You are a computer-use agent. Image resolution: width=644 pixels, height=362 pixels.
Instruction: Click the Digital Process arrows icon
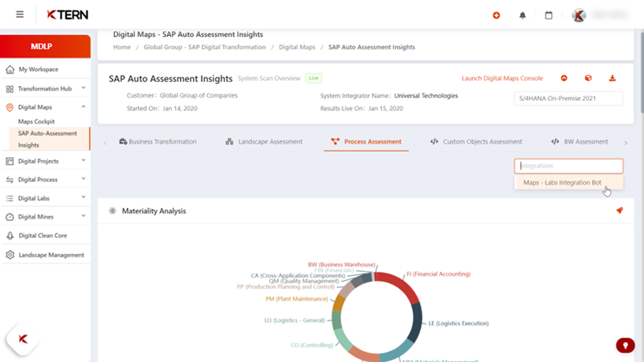pyautogui.click(x=10, y=180)
